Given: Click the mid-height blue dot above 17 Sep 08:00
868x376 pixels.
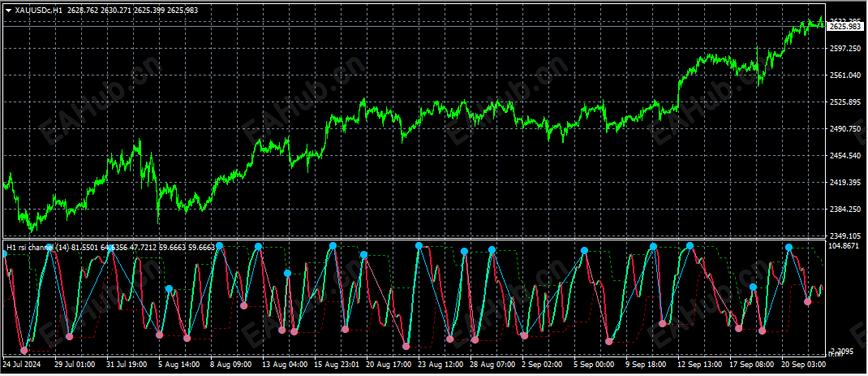Looking at the screenshot, I should coord(753,287).
